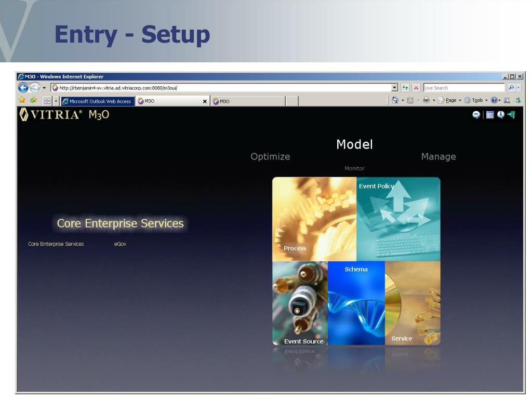Open the Tools menu
532x399 pixels.
coord(476,100)
